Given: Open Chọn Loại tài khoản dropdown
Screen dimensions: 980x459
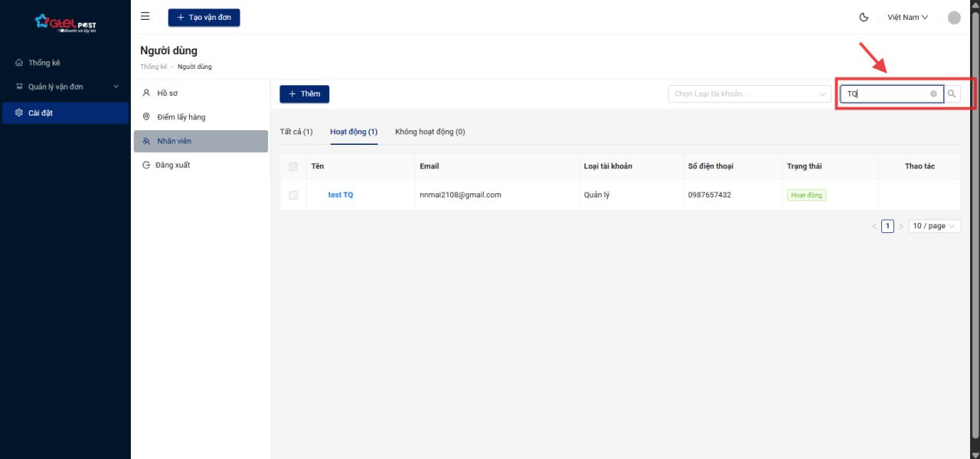Looking at the screenshot, I should click(x=750, y=94).
